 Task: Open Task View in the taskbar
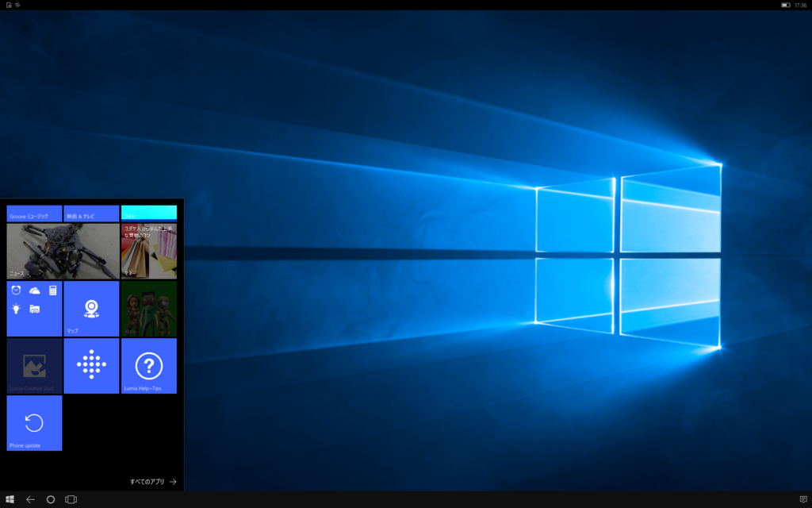coord(71,500)
